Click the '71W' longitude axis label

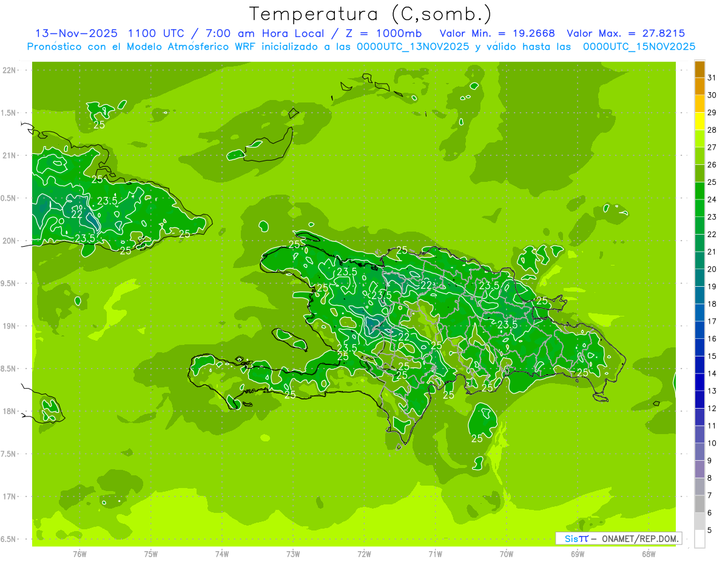435,554
